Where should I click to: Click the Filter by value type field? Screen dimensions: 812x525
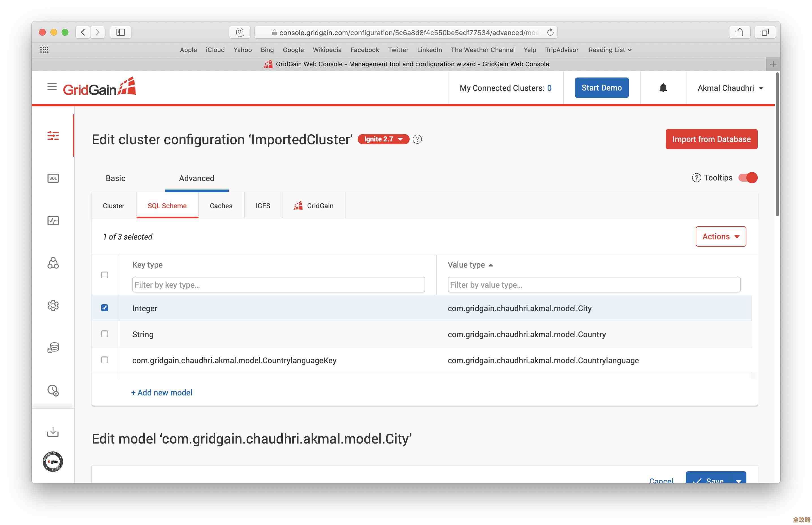pos(593,285)
